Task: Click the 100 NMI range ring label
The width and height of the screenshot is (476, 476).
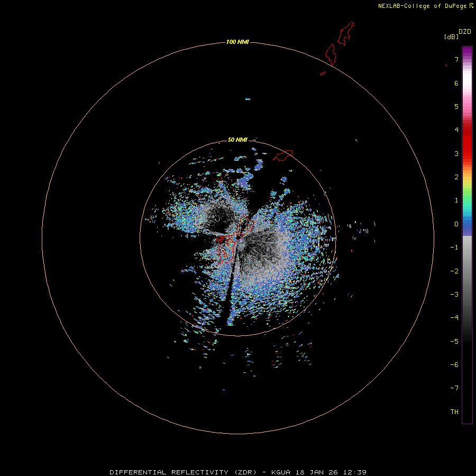Action: pyautogui.click(x=237, y=42)
